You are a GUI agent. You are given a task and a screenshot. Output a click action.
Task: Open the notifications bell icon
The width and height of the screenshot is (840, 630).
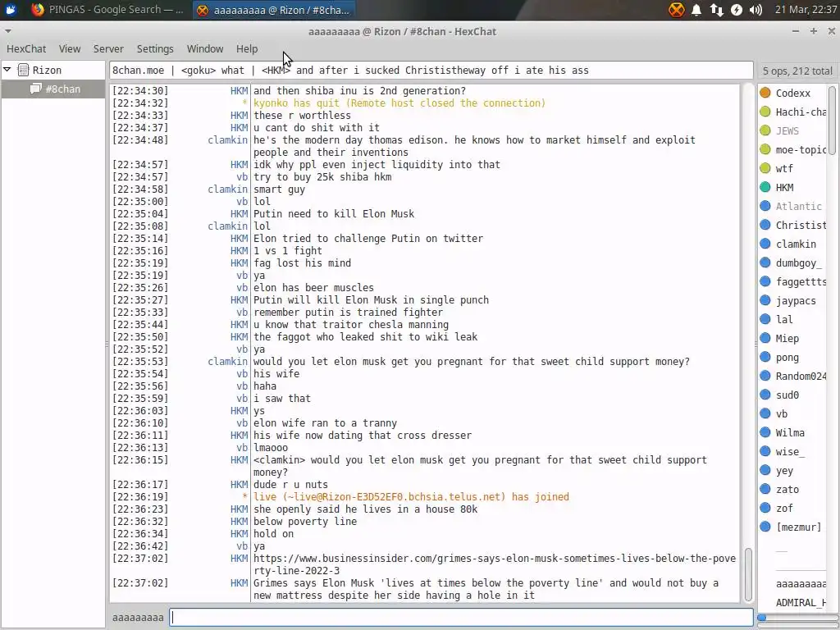click(696, 10)
